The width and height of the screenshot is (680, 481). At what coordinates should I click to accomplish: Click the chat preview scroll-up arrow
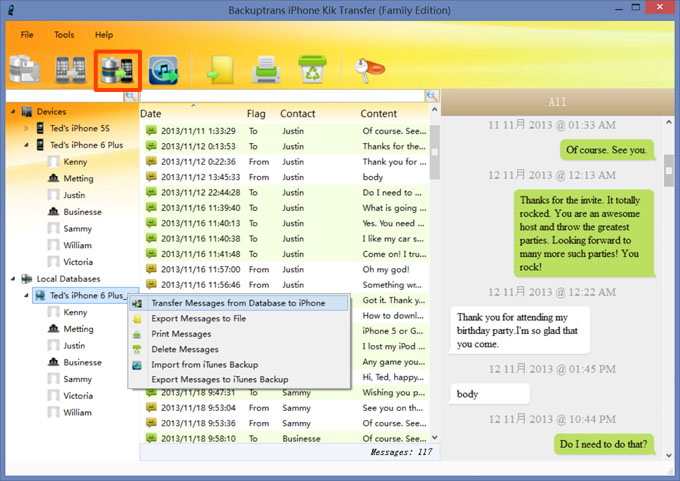(669, 122)
